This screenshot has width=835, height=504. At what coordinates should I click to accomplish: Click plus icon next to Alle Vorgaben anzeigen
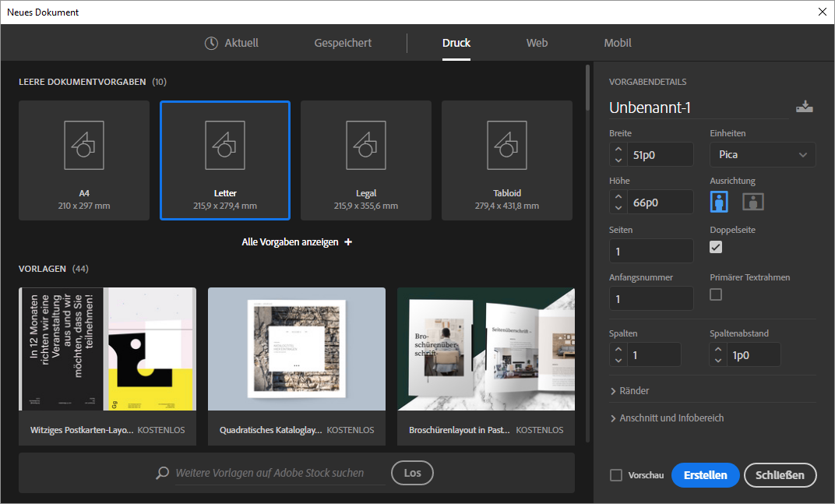(x=348, y=242)
